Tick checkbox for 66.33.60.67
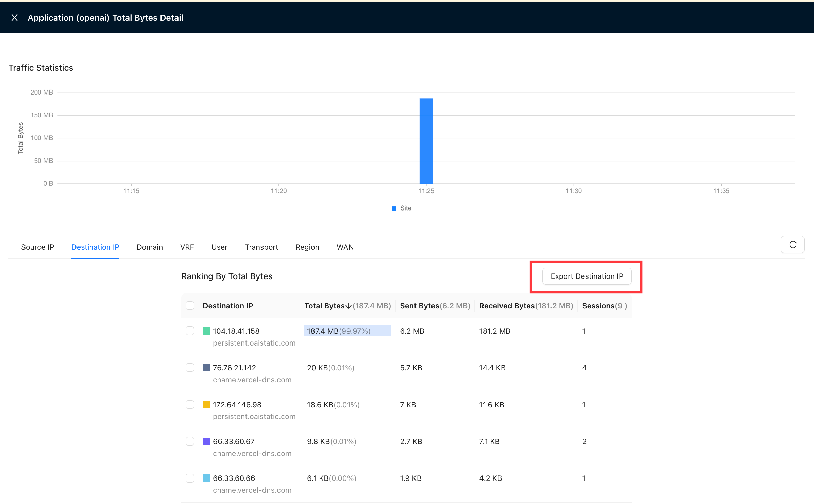This screenshot has width=814, height=504. point(190,441)
